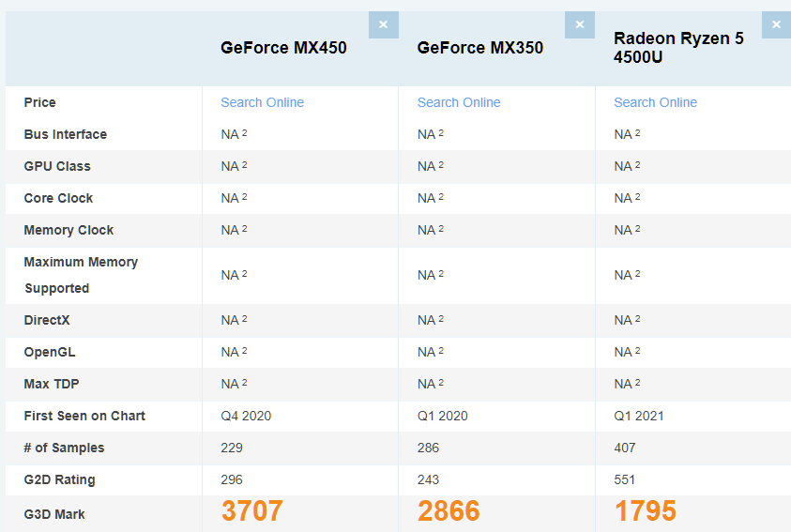Select the G3D Mark row label
Screen dimensions: 791x532
[x=54, y=514]
